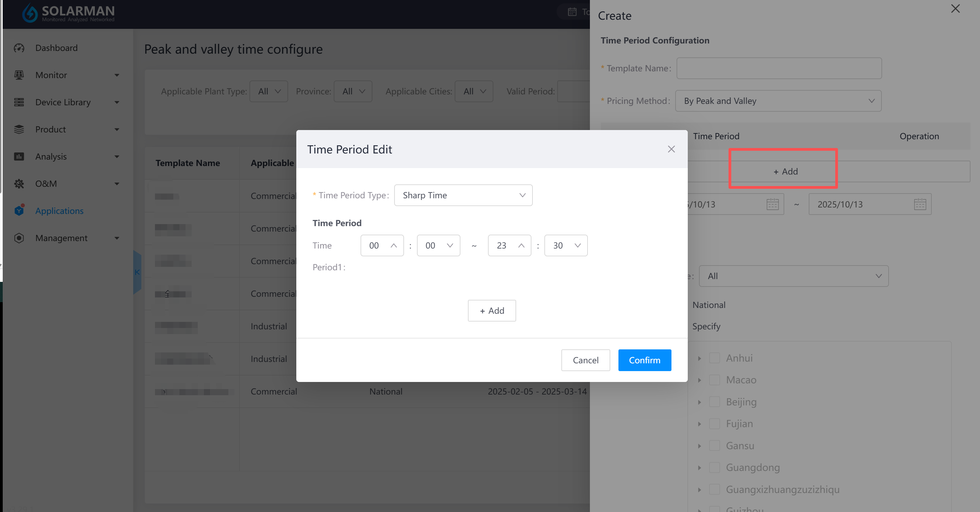Open the end date calendar icon
980x512 pixels.
click(920, 204)
